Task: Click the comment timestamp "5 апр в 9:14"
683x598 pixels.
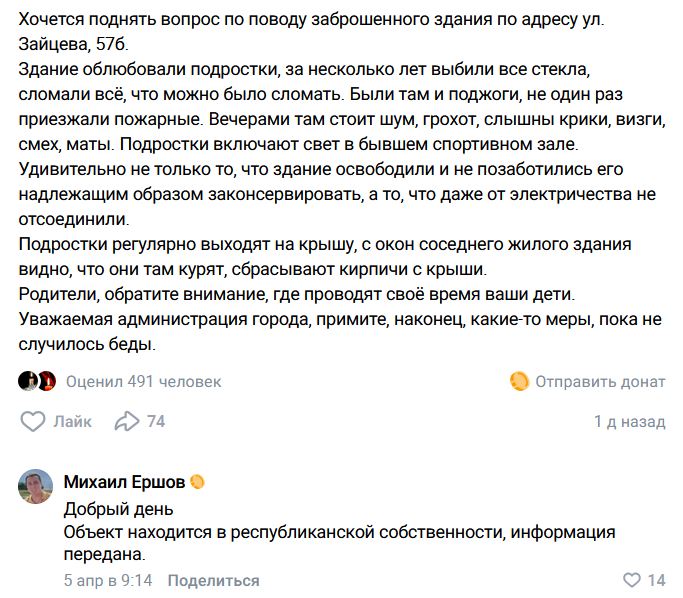Action: point(108,580)
